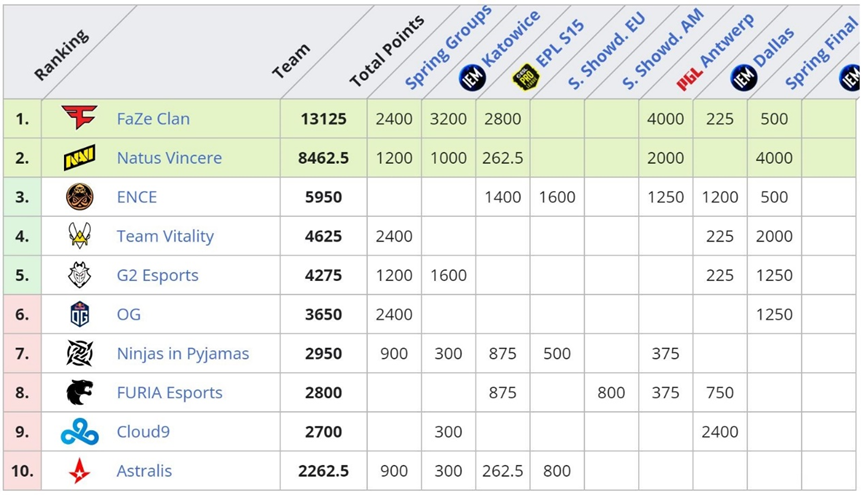
Task: Open the Ninjas in Pyjamas link
Action: [x=183, y=353]
